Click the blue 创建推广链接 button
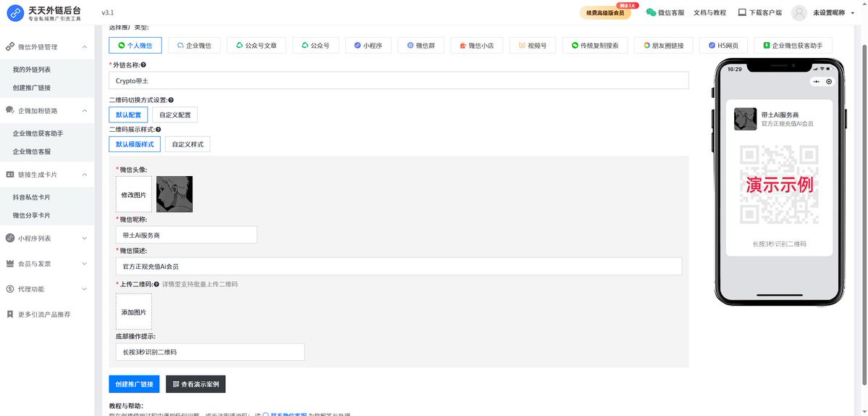The image size is (868, 416). pyautogui.click(x=135, y=384)
